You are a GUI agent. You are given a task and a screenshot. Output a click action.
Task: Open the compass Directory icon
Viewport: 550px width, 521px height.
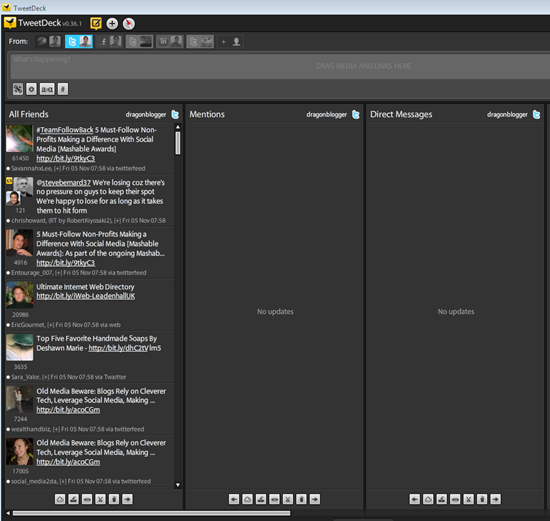point(129,24)
